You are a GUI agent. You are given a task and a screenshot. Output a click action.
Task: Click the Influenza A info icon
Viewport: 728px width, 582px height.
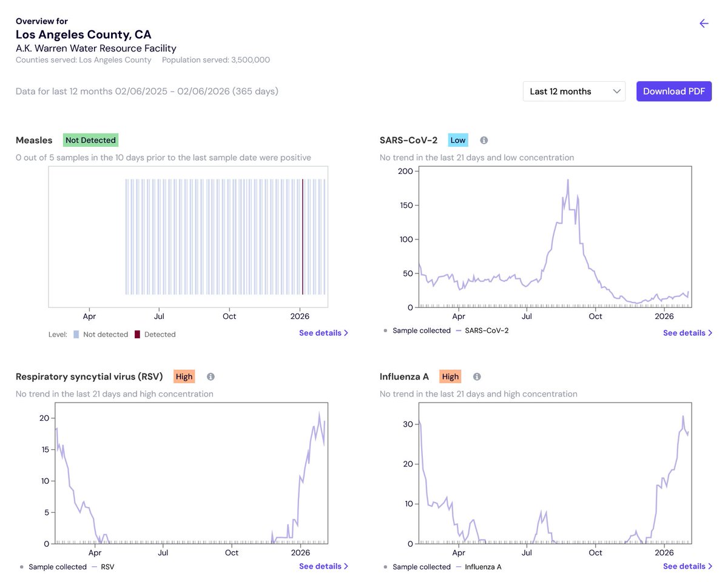coord(477,376)
